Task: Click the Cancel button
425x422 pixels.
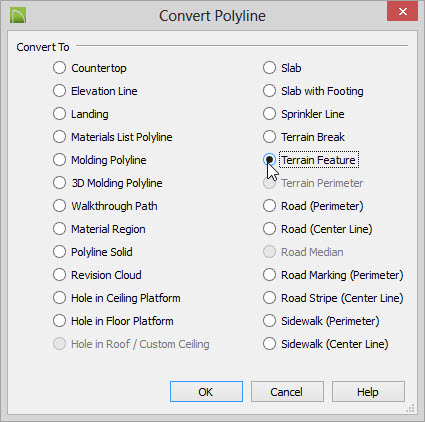Action: click(x=287, y=392)
